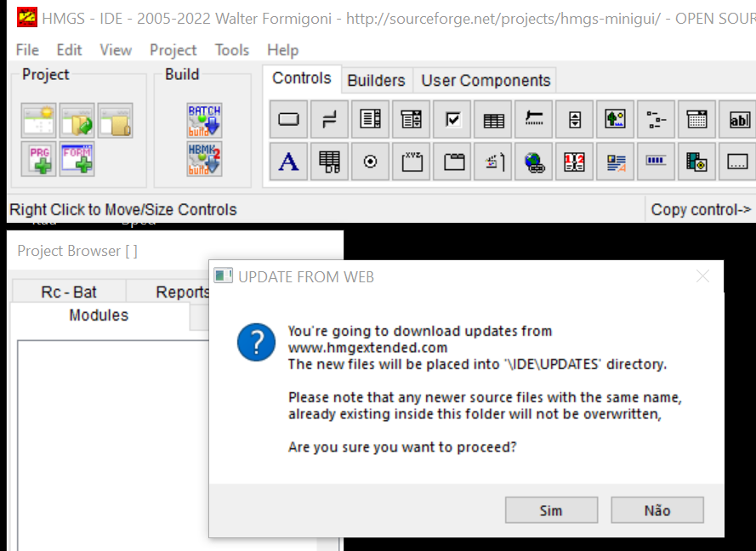Select the rich edit box icon
Viewport: 756px width, 551px height.
(x=615, y=162)
